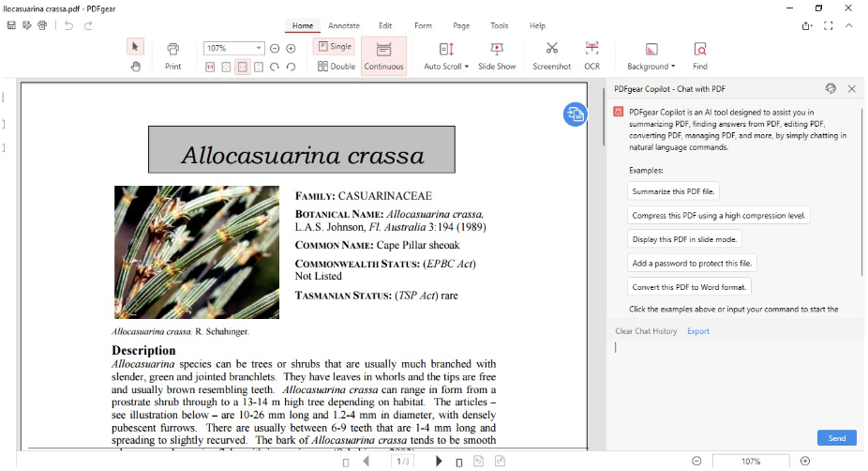Click the blue floating convert document icon
The width and height of the screenshot is (868, 471).
click(x=575, y=114)
